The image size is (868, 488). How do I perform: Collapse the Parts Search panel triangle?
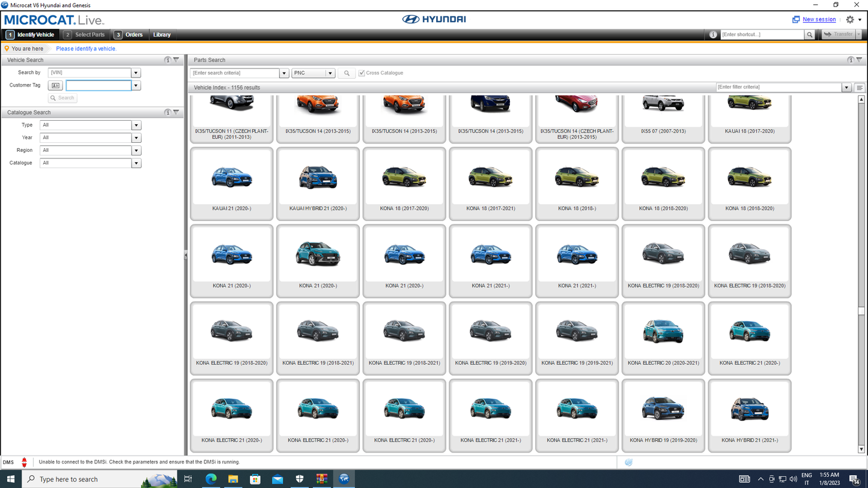(859, 60)
